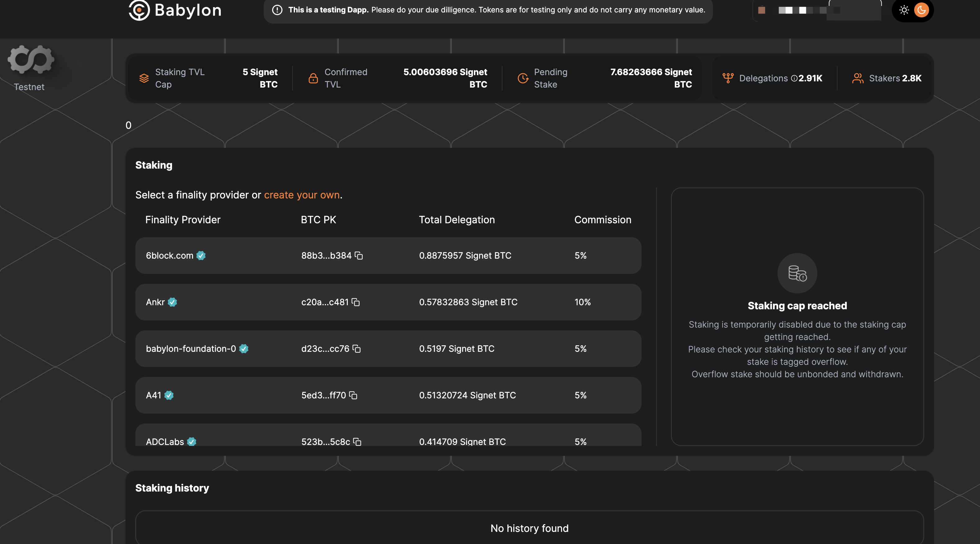This screenshot has width=980, height=544.
Task: Click the ADCLabs verified badge
Action: pos(191,442)
